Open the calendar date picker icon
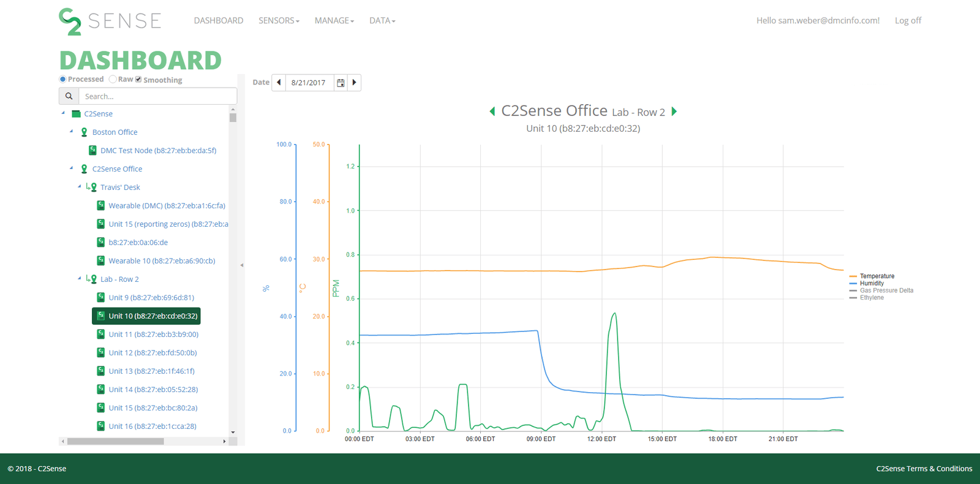The image size is (980, 484). coord(341,83)
